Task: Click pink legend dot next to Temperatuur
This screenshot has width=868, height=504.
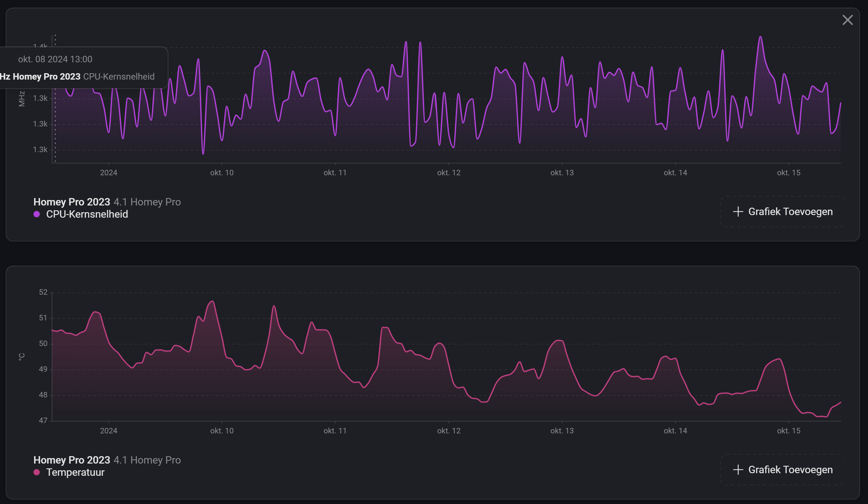Action: point(37,472)
